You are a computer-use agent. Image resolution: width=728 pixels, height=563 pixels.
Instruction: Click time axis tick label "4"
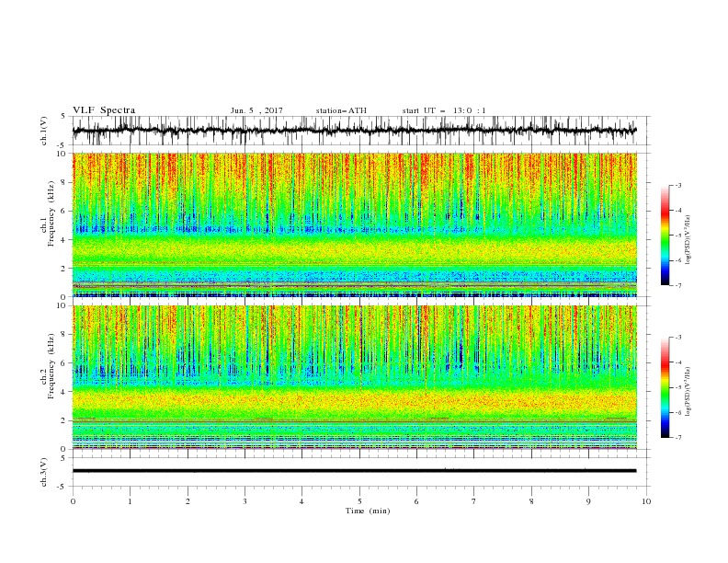pyautogui.click(x=301, y=501)
